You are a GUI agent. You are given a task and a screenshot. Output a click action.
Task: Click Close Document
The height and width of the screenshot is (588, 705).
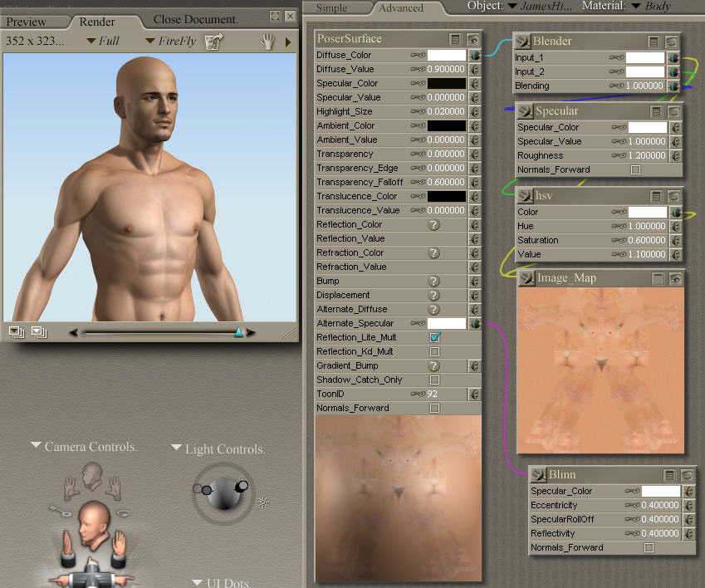pos(195,19)
